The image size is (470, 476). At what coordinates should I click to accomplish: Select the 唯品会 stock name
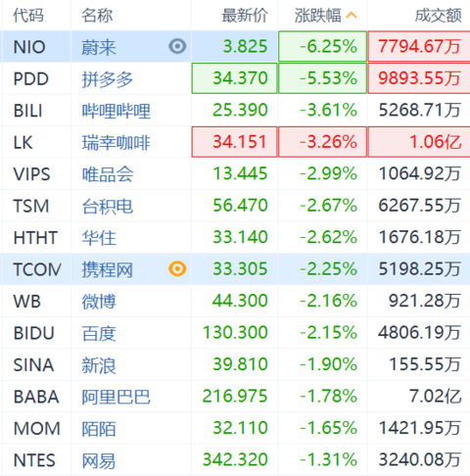pyautogui.click(x=108, y=174)
